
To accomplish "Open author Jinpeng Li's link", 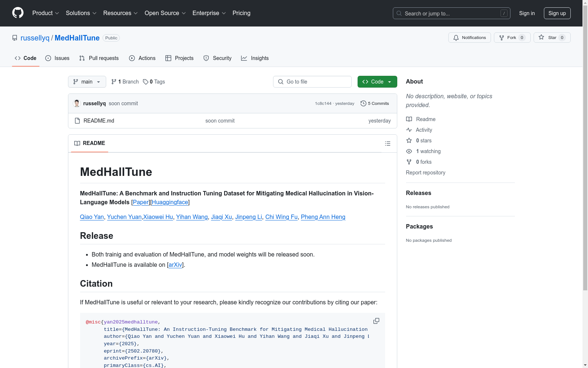I will (x=248, y=217).
